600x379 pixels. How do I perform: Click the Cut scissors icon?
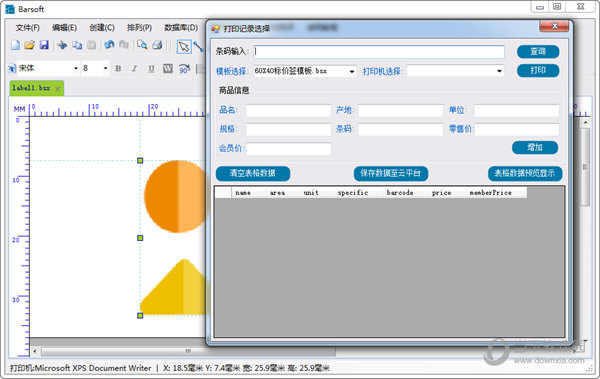(x=62, y=45)
